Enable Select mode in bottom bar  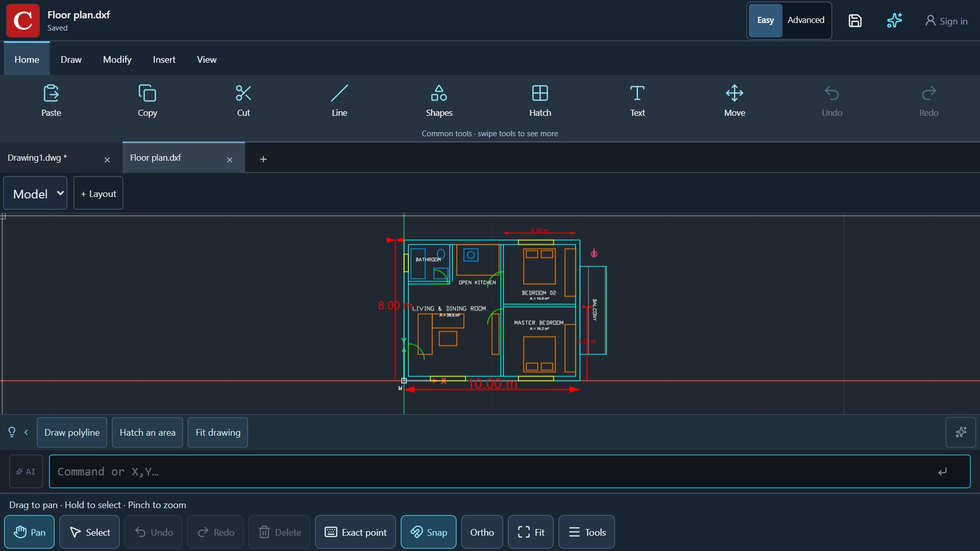point(89,532)
